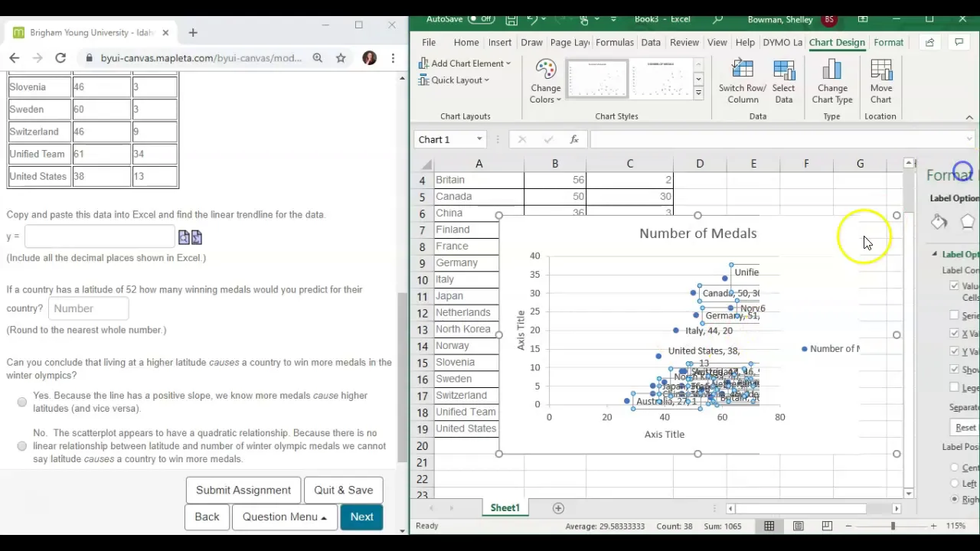The width and height of the screenshot is (980, 551).
Task: Toggle the X Value checkbox
Action: [954, 334]
